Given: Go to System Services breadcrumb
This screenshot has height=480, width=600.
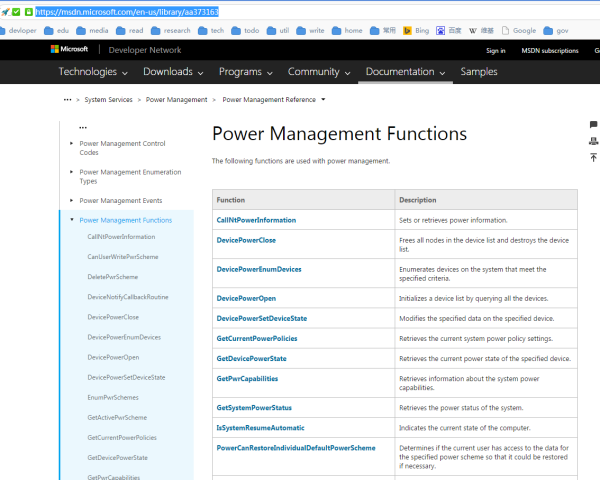Looking at the screenshot, I should (x=108, y=100).
